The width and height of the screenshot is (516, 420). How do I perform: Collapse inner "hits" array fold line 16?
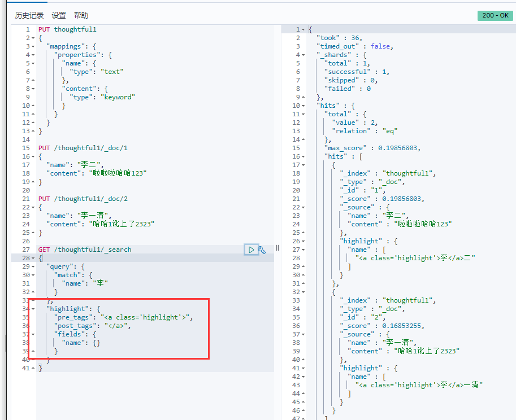pos(303,157)
